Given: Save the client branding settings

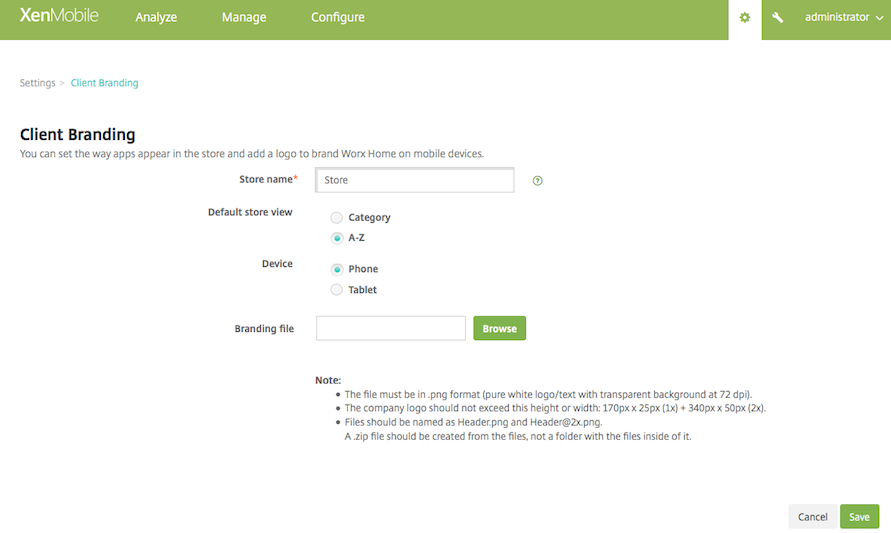Looking at the screenshot, I should 859,517.
